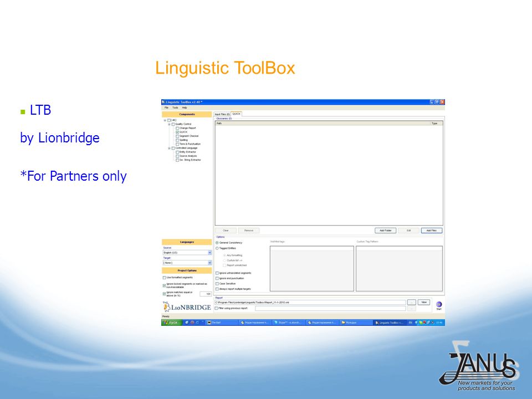Switch to Linguistic ToolBox taskbar button
The height and width of the screenshot is (399, 532).
[x=390, y=323]
